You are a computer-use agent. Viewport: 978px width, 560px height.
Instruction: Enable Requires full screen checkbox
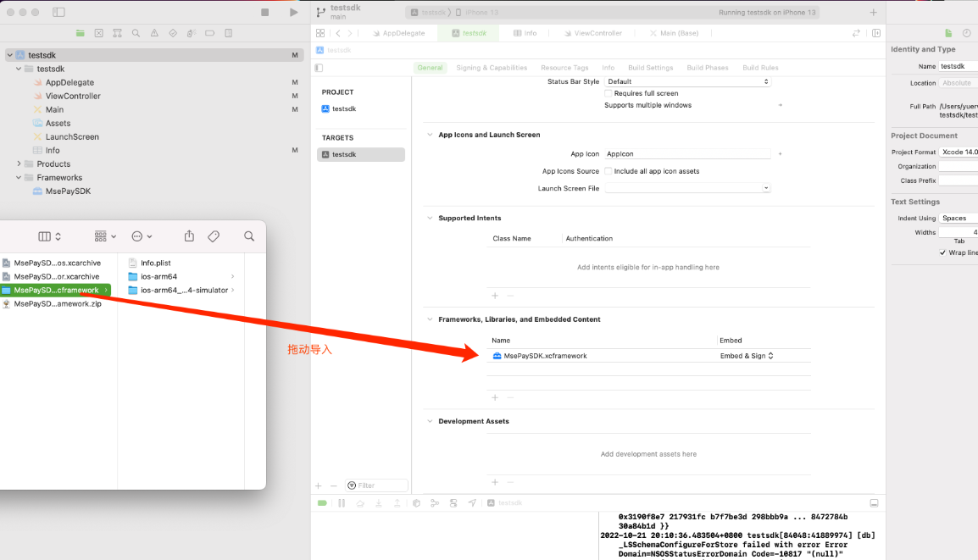click(608, 93)
